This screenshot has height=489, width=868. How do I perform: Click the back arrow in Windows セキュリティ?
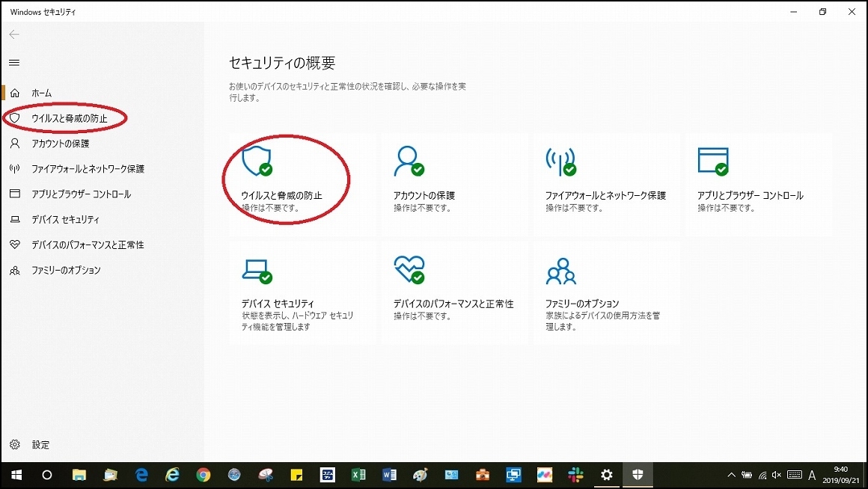(x=14, y=34)
